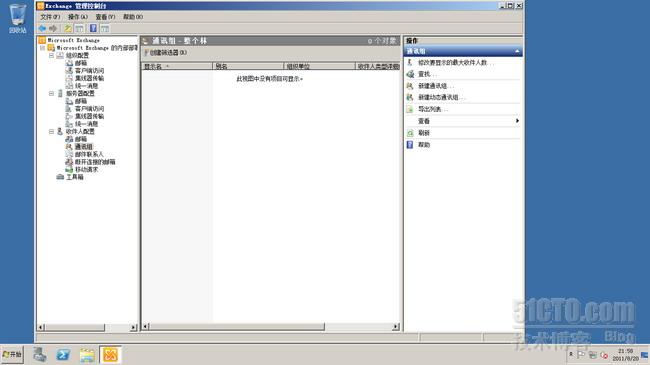Select the 收件人配置 node
This screenshot has width=650, height=365.
pyautogui.click(x=80, y=131)
